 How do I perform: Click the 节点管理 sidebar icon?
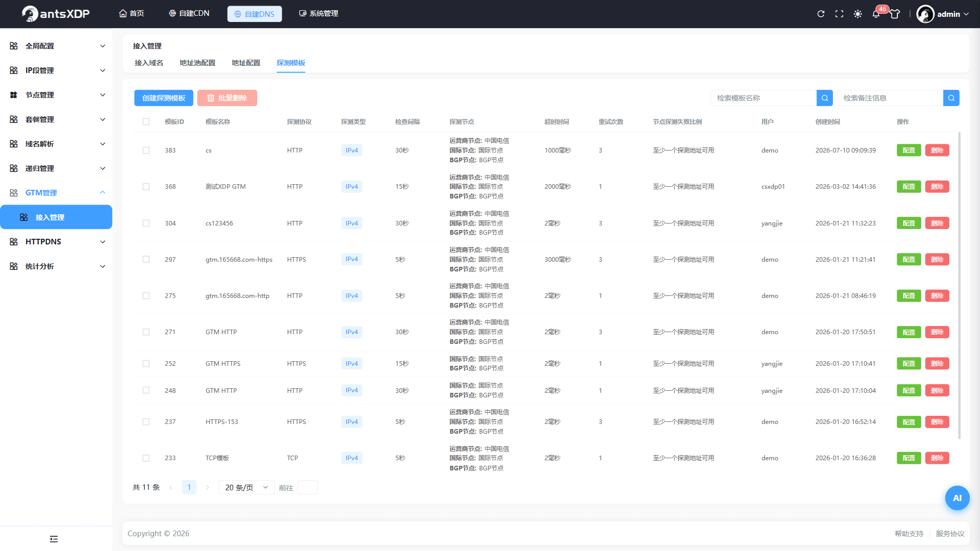tap(14, 95)
